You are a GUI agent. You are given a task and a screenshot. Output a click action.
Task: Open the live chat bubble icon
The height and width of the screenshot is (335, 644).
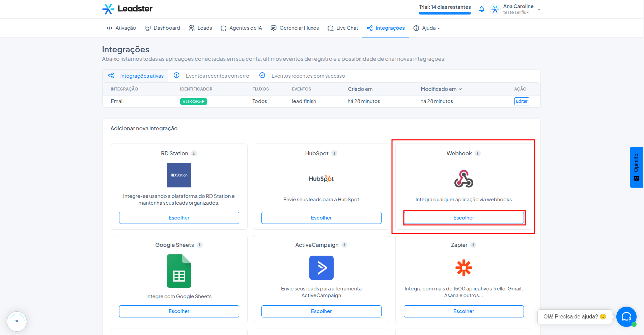point(626,316)
